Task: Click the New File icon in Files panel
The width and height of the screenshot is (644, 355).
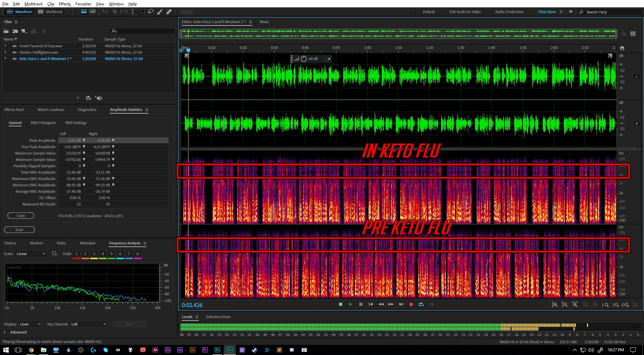Action: (24, 31)
